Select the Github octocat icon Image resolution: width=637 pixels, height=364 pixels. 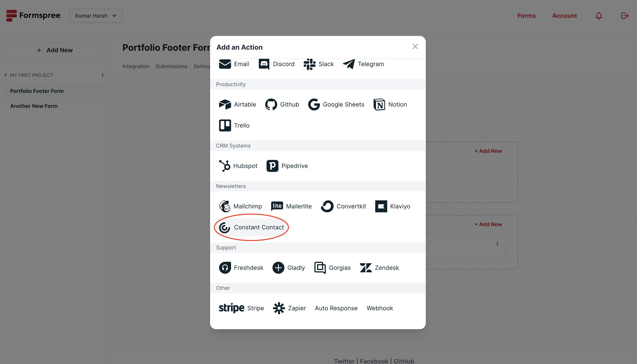click(271, 104)
